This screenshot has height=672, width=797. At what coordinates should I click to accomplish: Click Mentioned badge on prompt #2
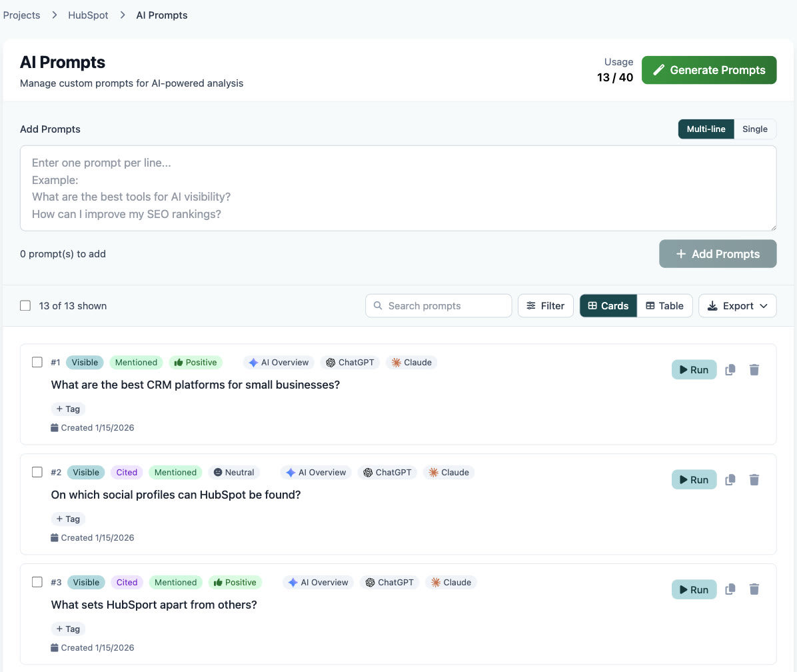tap(175, 472)
